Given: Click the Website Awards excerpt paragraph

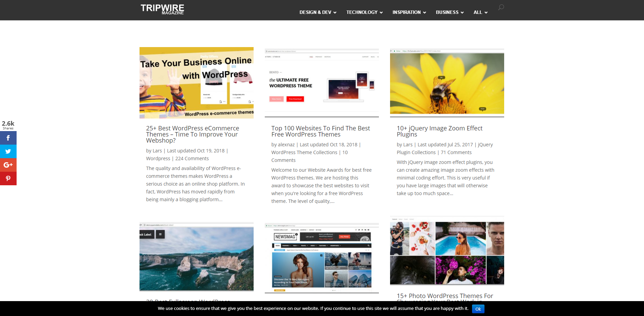Looking at the screenshot, I should coord(321,186).
